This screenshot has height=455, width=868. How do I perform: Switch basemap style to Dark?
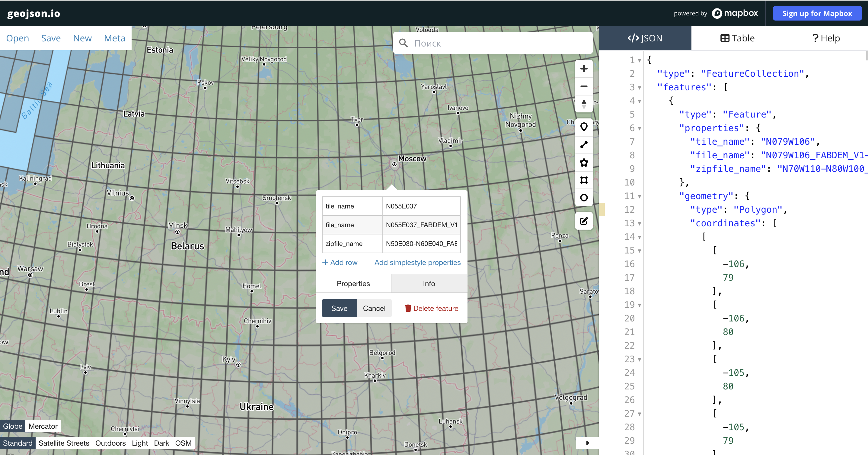coord(161,443)
